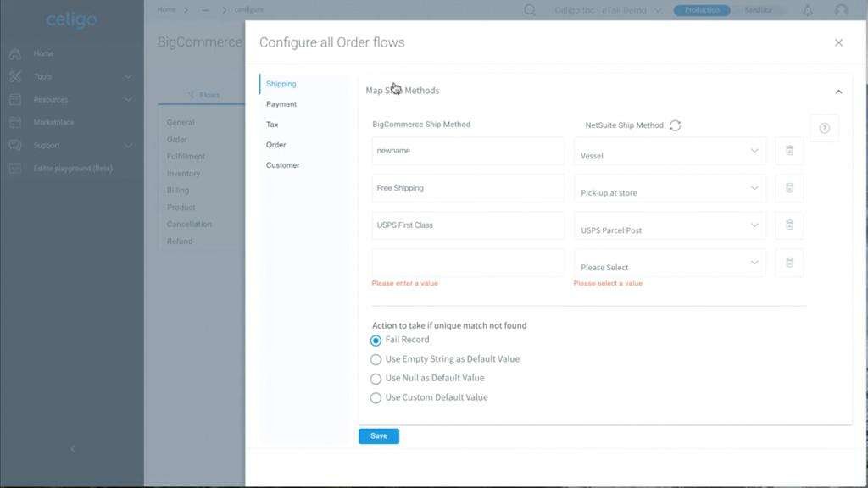Click Tools icon in sidebar
The width and height of the screenshot is (868, 488).
(x=15, y=76)
